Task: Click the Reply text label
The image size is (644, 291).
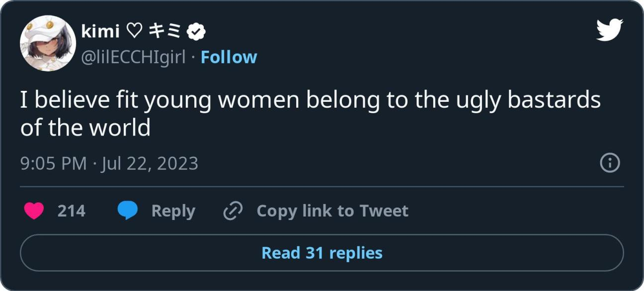Action: click(x=173, y=211)
